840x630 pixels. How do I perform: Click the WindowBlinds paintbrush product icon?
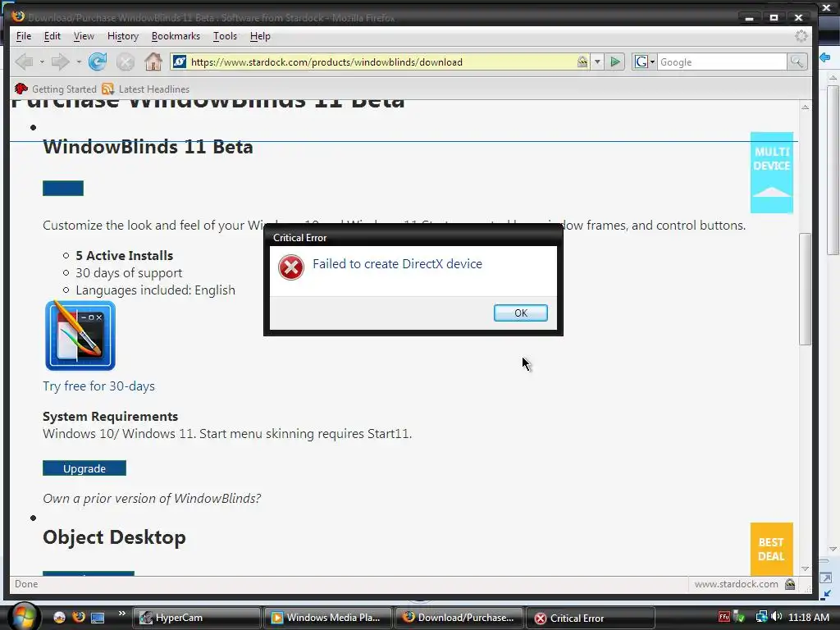pos(80,336)
